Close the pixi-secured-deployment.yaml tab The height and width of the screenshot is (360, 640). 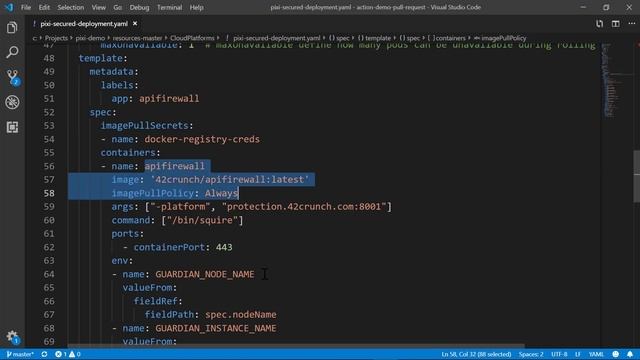pyautogui.click(x=135, y=24)
